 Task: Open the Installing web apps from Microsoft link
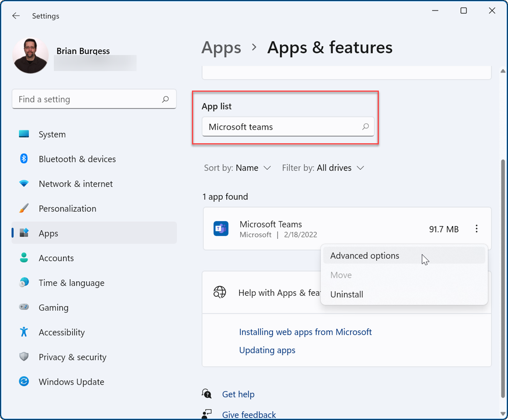(306, 332)
